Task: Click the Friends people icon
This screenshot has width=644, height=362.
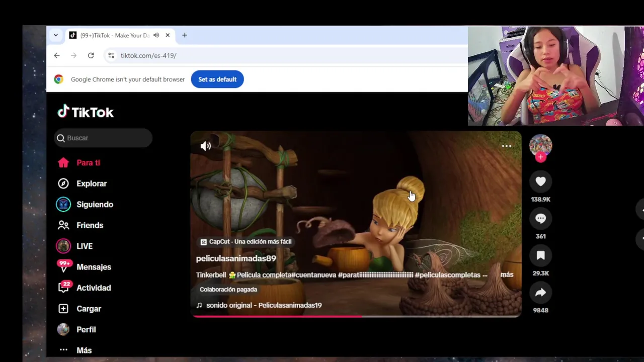Action: (x=63, y=225)
